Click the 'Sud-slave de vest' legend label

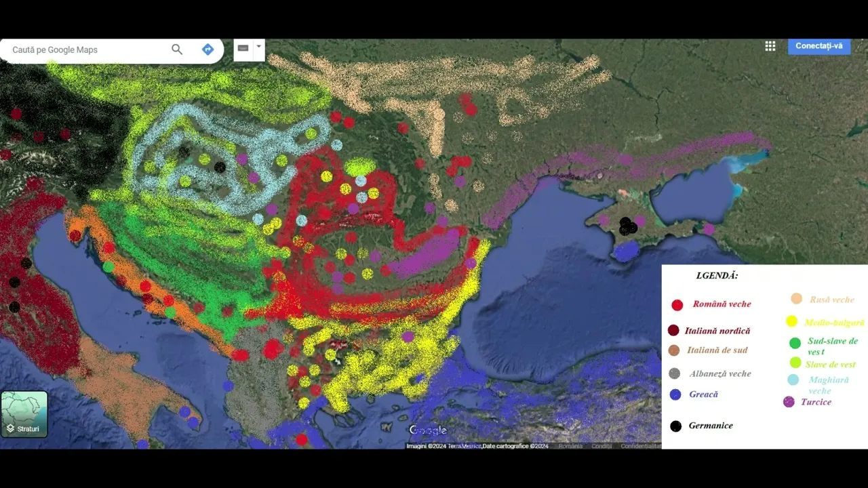(833, 346)
